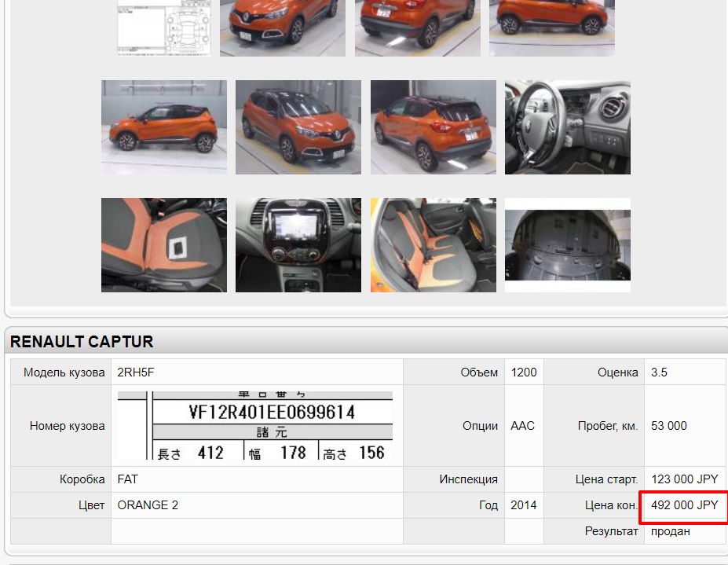This screenshot has height=565, width=728.
Task: Select grade value 3.5
Action: pyautogui.click(x=659, y=372)
